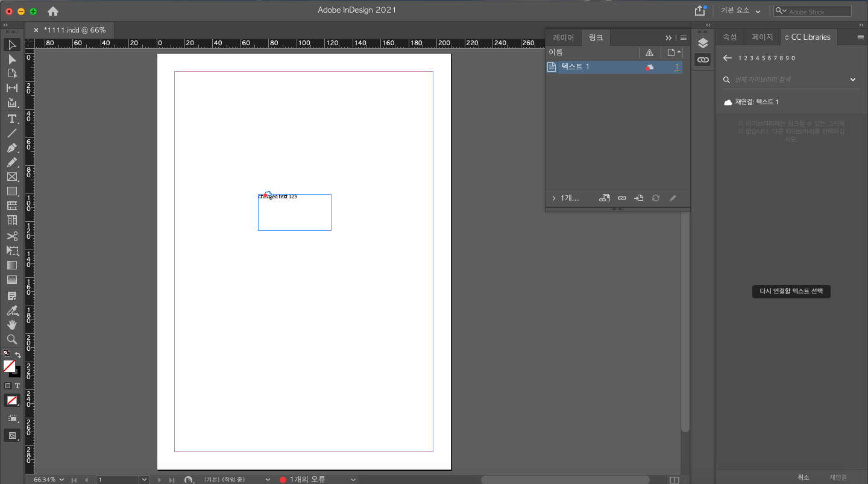Pick the Scissors tool
Screen dimensions: 868x484
click(11, 236)
